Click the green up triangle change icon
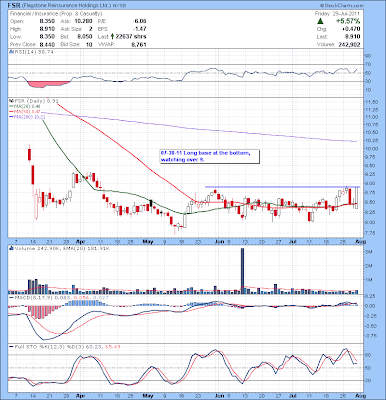The height and width of the screenshot is (400, 386). tap(320, 21)
